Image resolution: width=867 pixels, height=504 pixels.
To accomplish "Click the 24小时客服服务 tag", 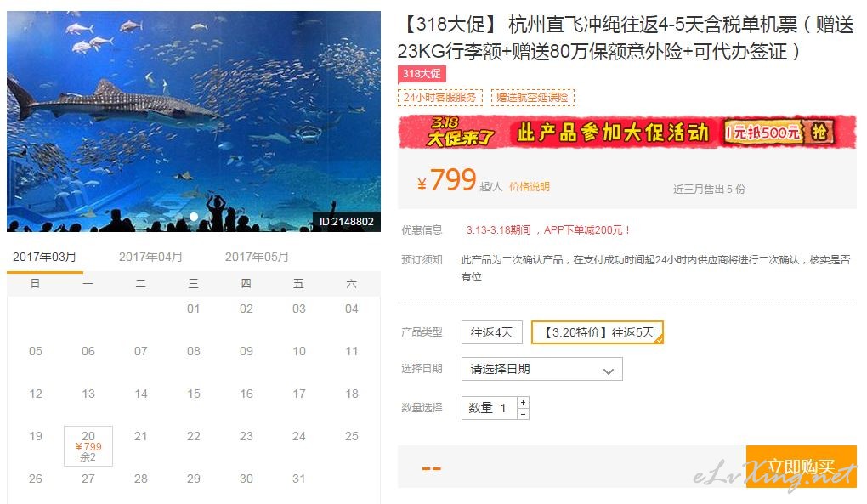I will coord(440,97).
